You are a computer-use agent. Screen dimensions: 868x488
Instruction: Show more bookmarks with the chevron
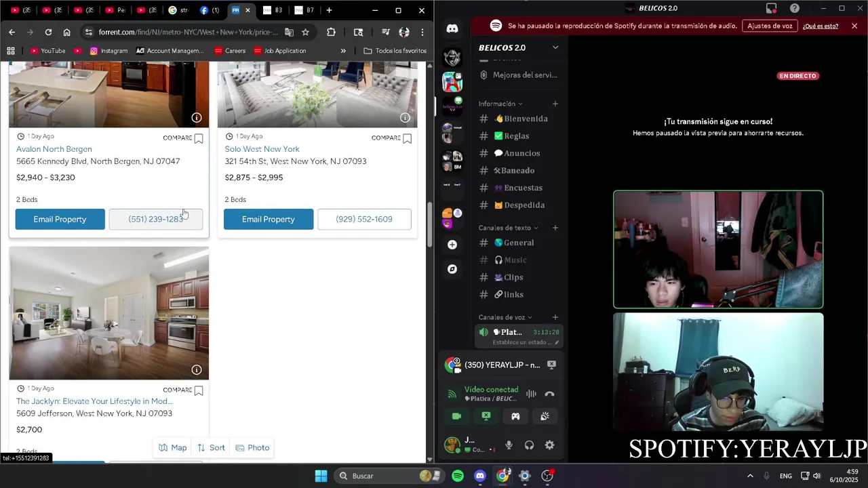343,51
